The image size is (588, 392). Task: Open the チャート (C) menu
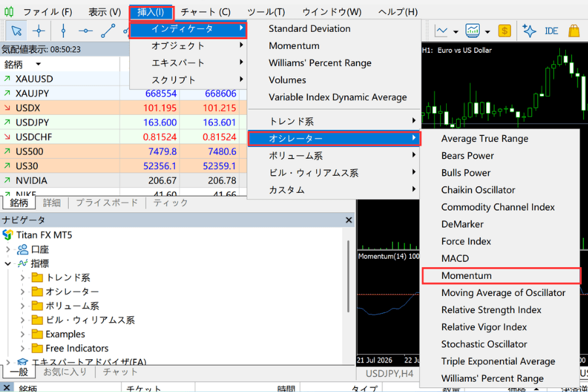206,12
